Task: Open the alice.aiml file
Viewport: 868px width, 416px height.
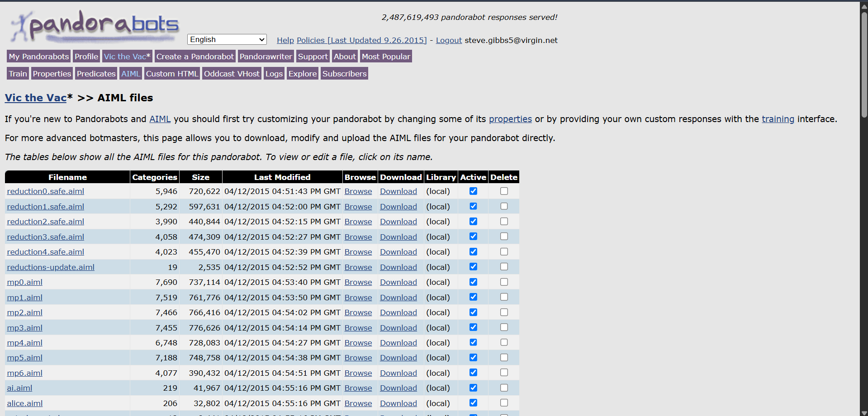Action: point(25,403)
